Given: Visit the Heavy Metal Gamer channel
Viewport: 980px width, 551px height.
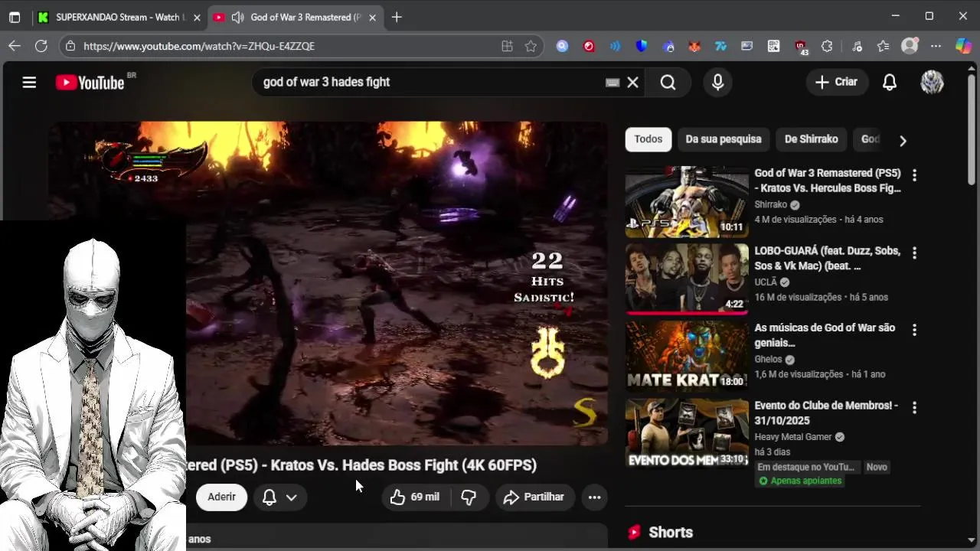Looking at the screenshot, I should tap(792, 437).
